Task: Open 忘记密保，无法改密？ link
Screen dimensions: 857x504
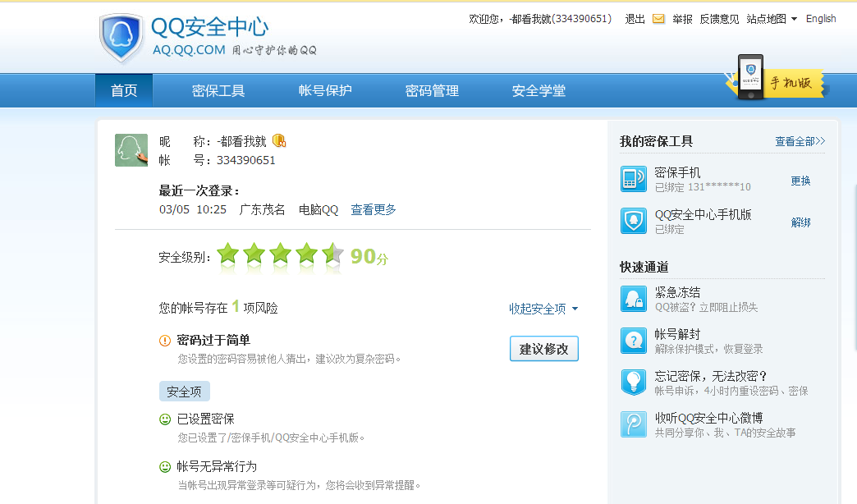Action: pyautogui.click(x=711, y=376)
